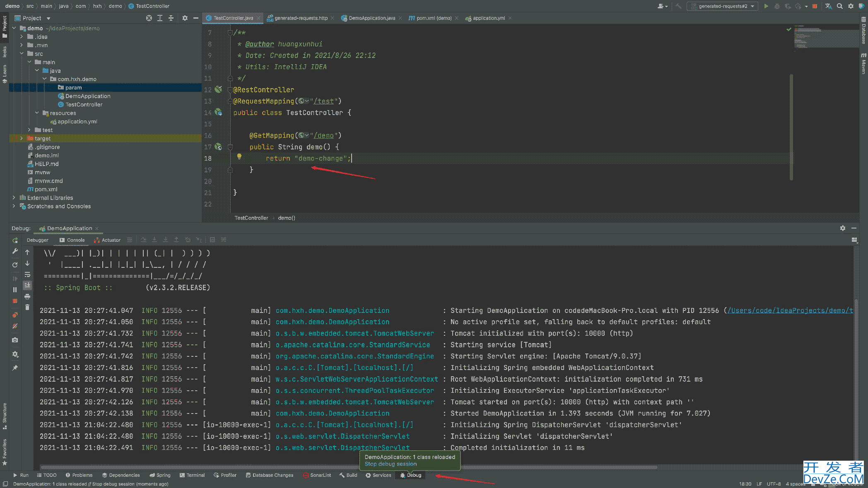Click the console down arrow icon

[x=27, y=263]
